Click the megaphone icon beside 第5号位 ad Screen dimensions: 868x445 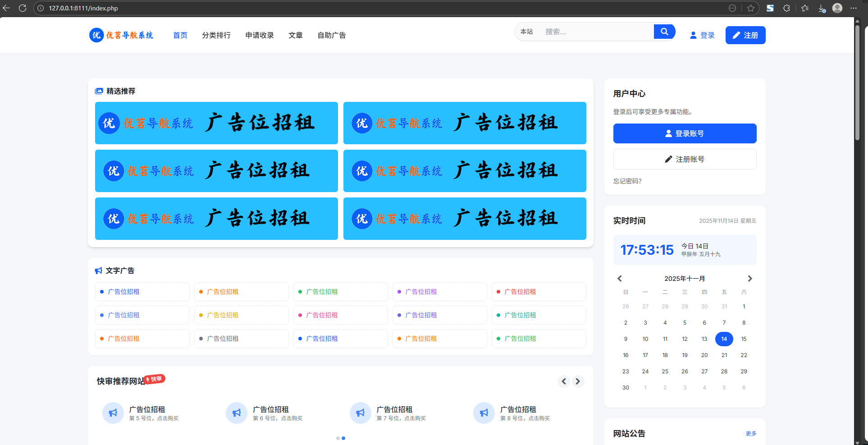tap(113, 413)
